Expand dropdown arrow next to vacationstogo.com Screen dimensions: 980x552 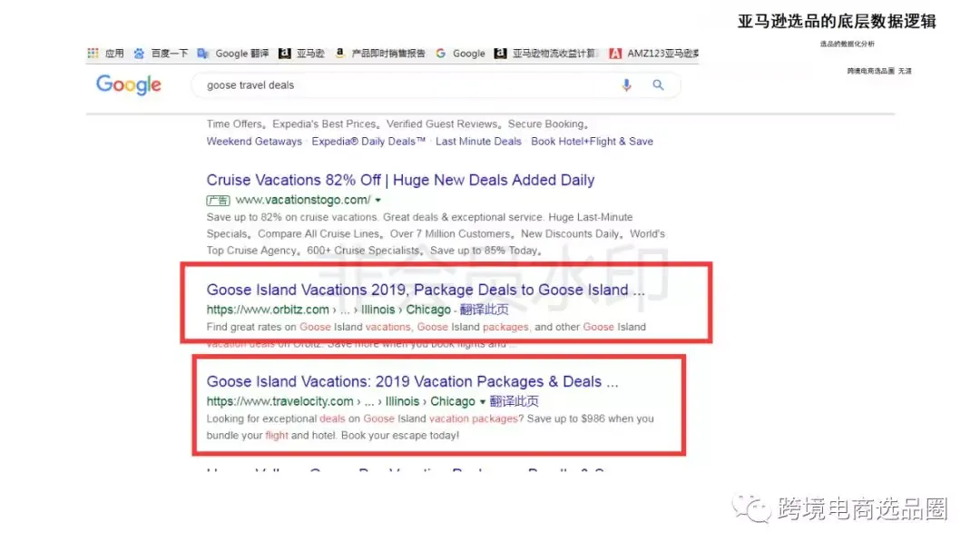(378, 200)
